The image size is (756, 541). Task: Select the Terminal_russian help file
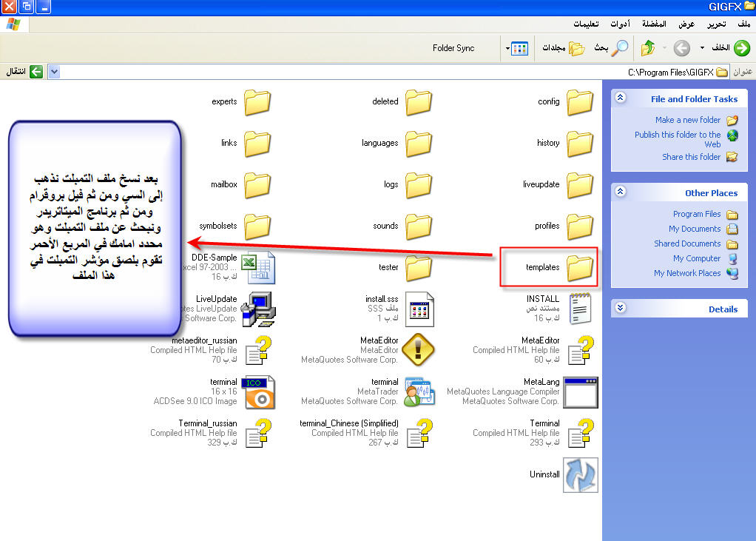259,433
